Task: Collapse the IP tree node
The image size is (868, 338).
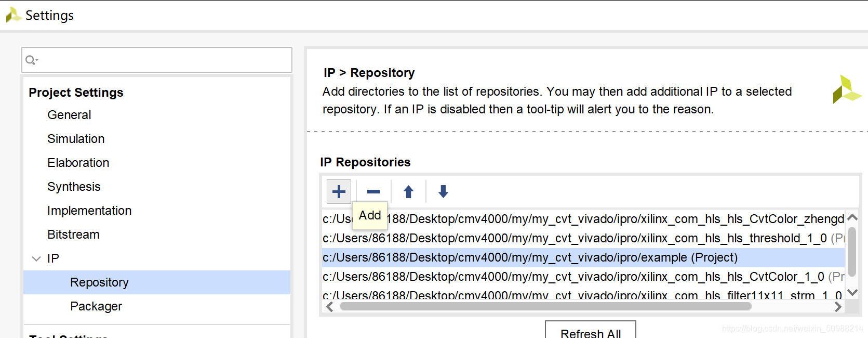Action: 36,258
